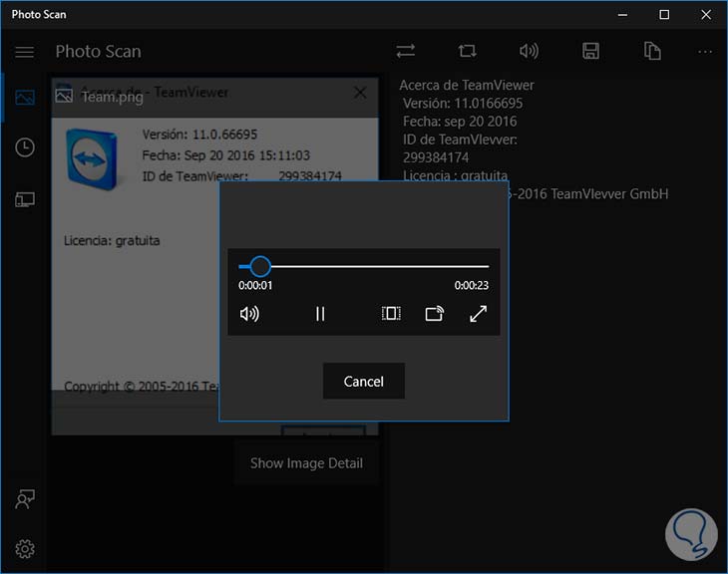Open the hamburger navigation menu
The image size is (728, 574).
(x=24, y=52)
